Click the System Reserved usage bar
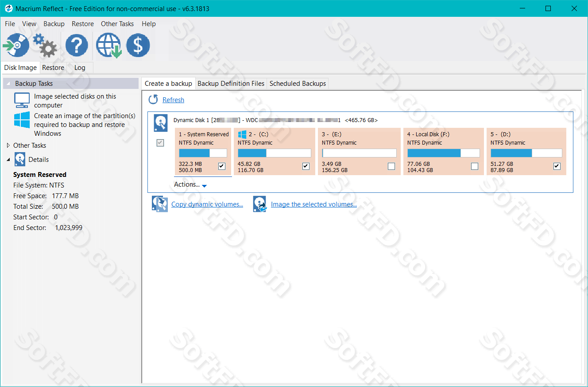This screenshot has width=588, height=387. 203,153
